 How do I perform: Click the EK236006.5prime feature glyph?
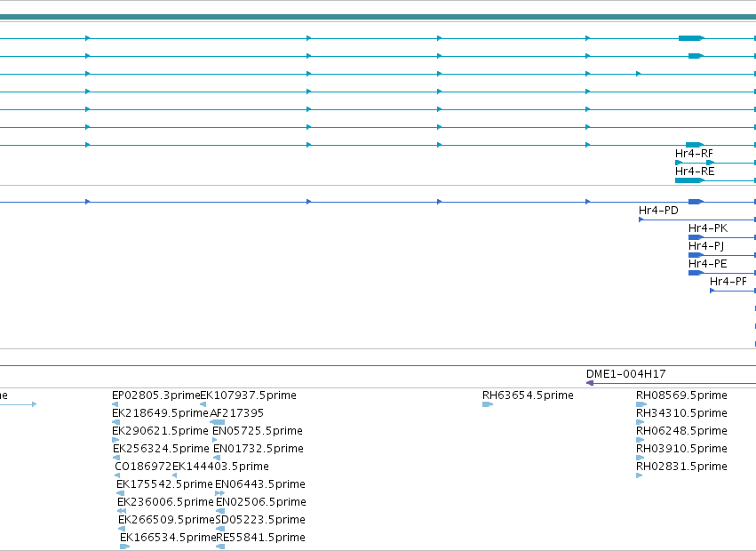click(x=122, y=511)
